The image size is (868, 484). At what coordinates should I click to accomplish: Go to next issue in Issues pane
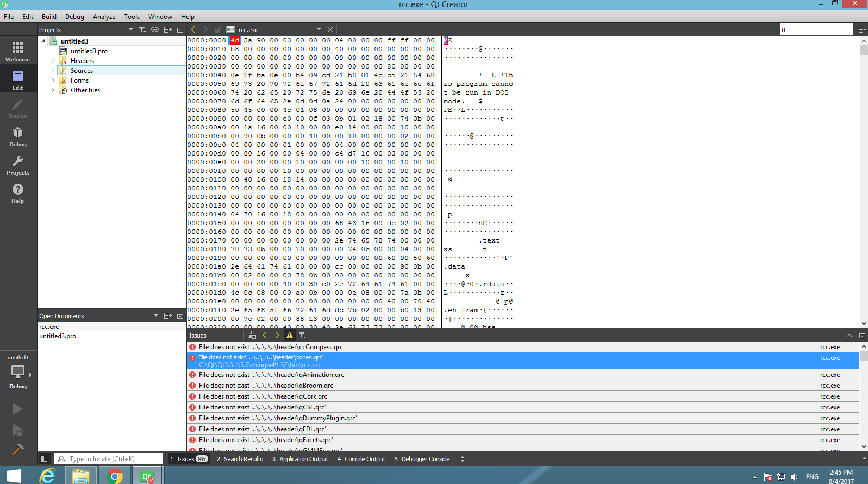(x=277, y=335)
